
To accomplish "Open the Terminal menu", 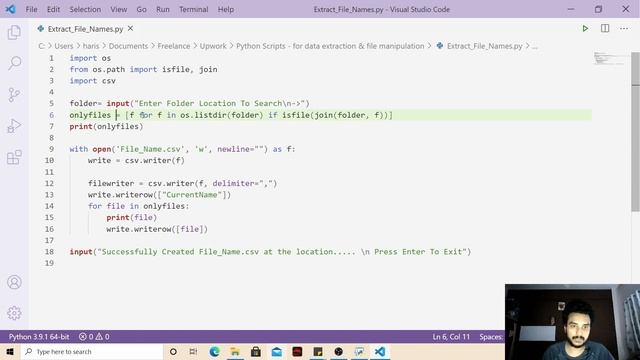I will point(193,9).
